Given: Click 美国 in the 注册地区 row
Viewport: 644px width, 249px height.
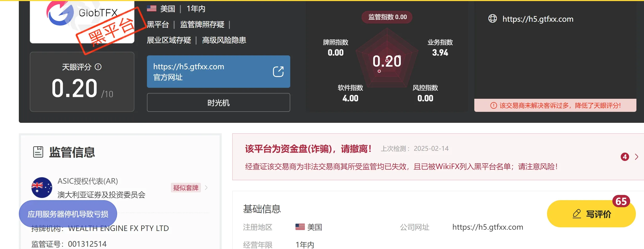Looking at the screenshot, I should tap(315, 227).
